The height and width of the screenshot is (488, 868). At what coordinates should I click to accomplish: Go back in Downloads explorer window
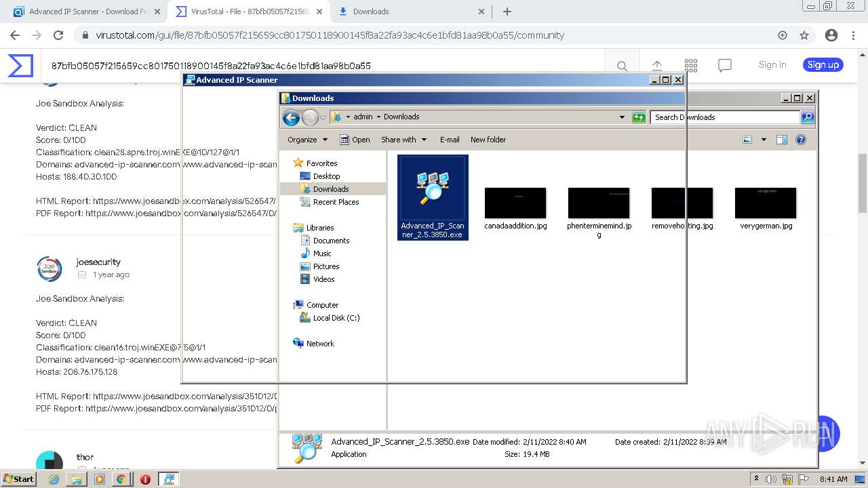point(292,117)
